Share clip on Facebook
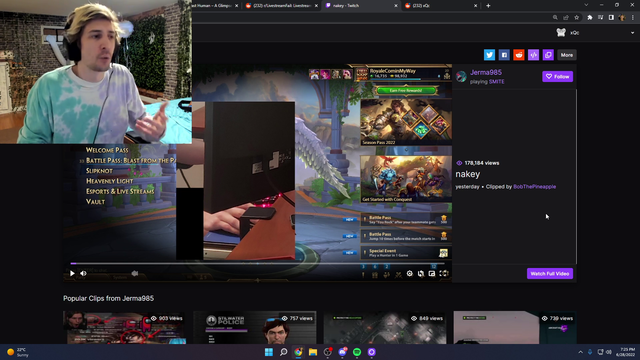The image size is (640, 360). click(504, 55)
